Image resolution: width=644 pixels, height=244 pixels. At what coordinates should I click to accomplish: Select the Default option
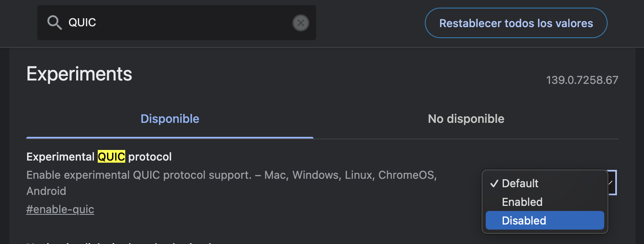tap(520, 183)
